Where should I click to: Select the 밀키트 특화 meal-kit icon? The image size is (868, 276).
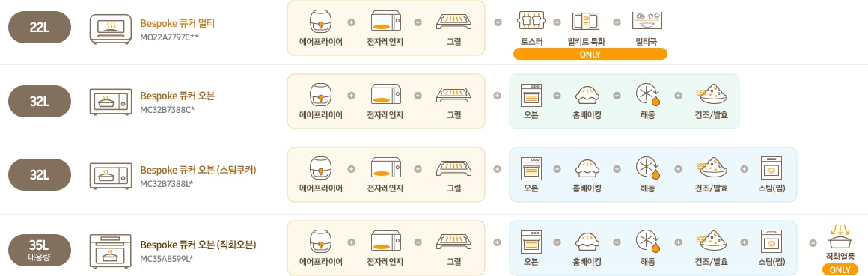coord(586,21)
